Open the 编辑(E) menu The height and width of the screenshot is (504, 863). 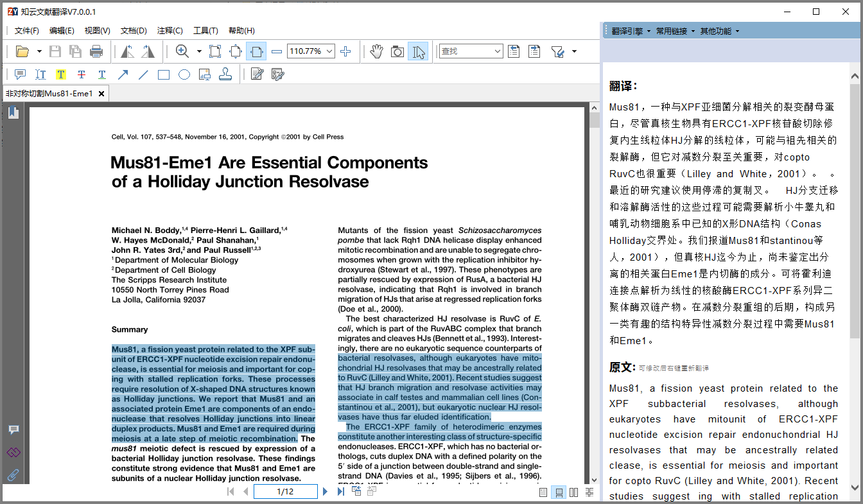click(62, 31)
